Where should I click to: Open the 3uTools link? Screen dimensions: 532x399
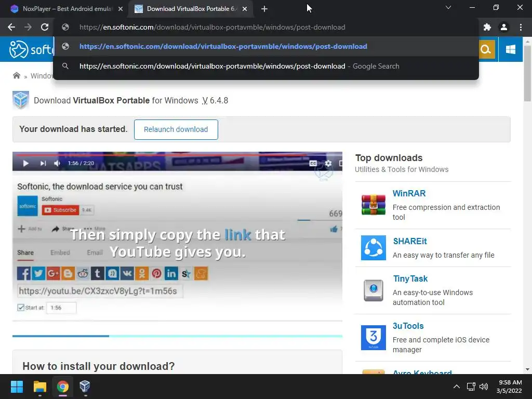click(x=408, y=326)
